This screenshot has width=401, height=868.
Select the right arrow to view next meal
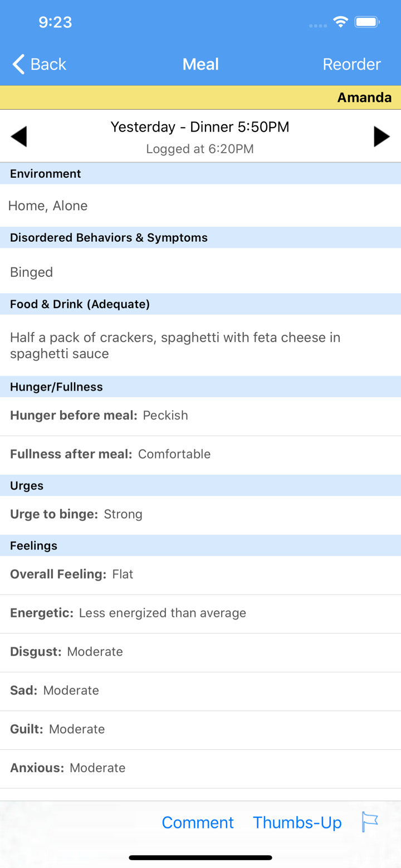[382, 136]
